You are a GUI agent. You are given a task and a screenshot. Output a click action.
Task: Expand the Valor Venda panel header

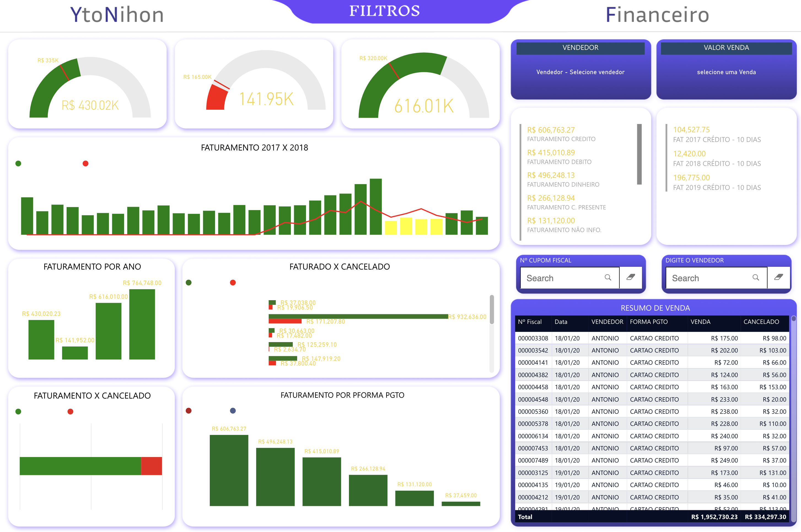(x=726, y=48)
